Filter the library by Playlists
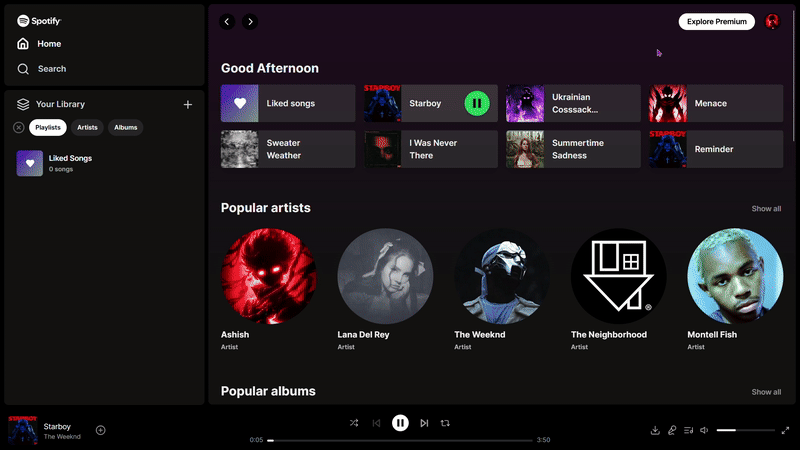The image size is (800, 450). click(x=48, y=128)
